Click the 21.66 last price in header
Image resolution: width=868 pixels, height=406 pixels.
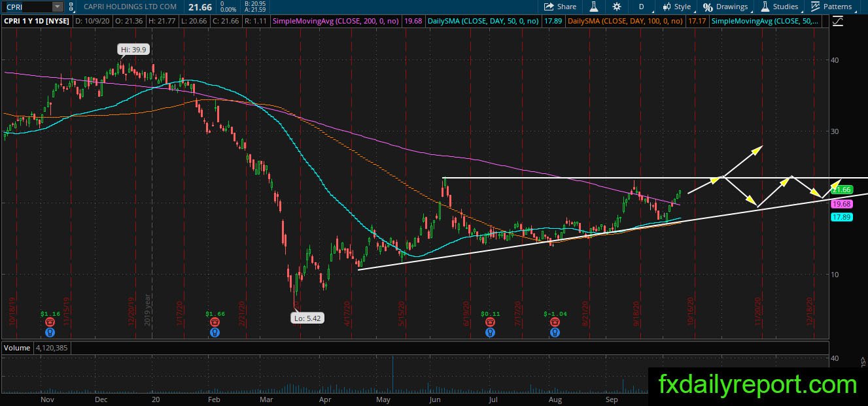pyautogui.click(x=200, y=7)
